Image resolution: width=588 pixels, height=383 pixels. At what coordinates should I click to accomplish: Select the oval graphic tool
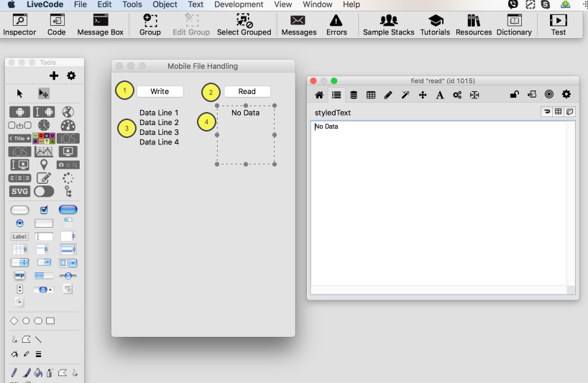(x=26, y=320)
